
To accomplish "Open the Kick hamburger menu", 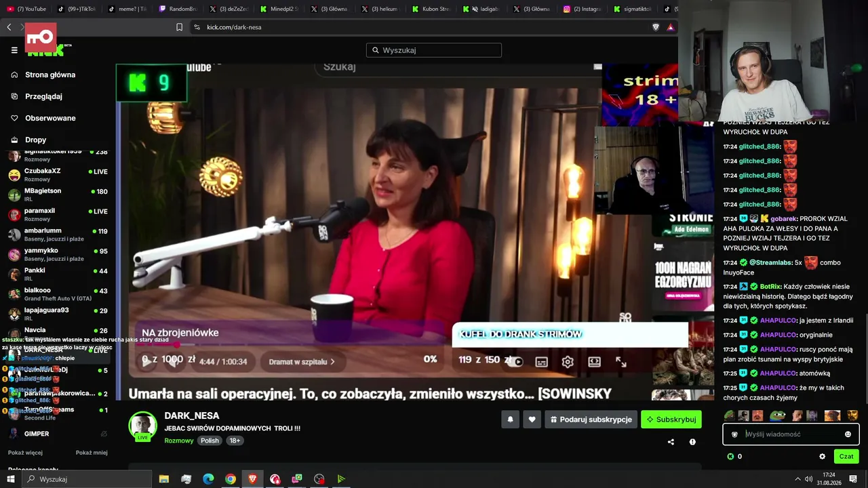I will coord(14,50).
